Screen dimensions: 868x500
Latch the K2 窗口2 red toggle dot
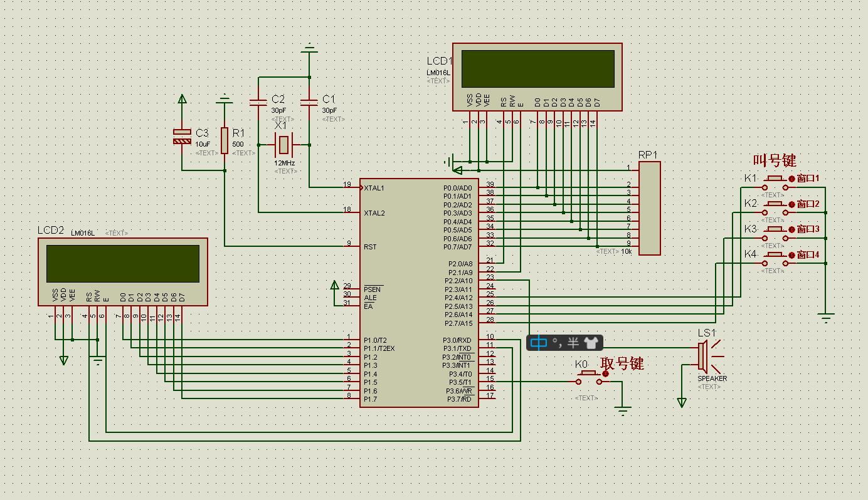(791, 204)
